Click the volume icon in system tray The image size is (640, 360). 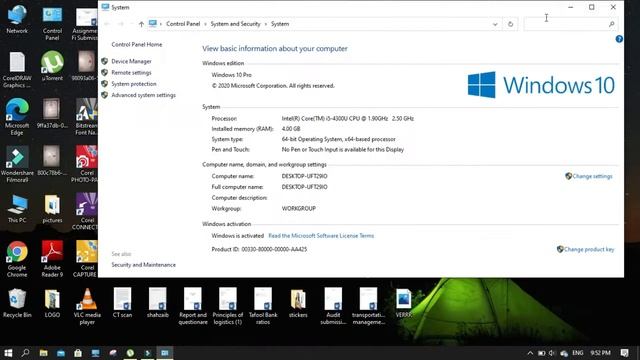(552, 353)
